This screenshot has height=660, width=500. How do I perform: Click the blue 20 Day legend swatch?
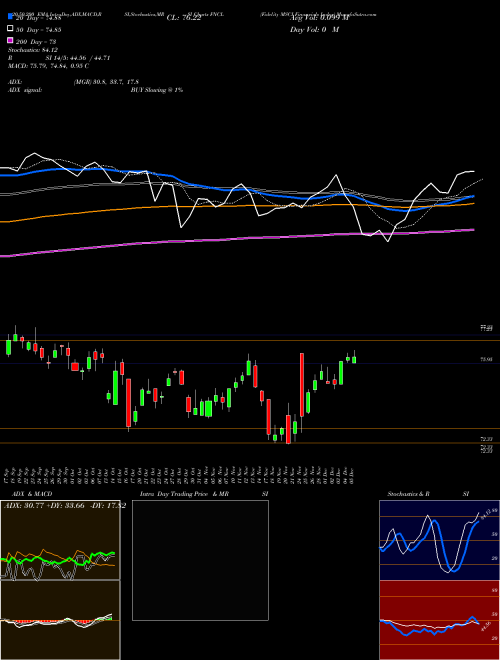pyautogui.click(x=10, y=16)
